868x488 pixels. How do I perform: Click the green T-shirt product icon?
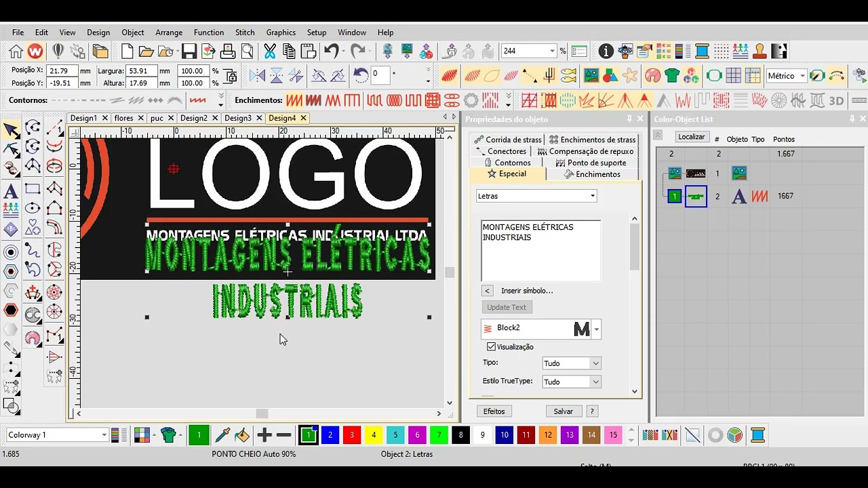[672, 75]
